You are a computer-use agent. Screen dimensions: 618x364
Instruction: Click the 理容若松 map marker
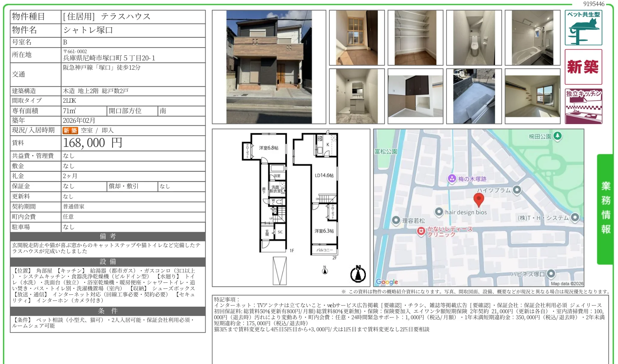point(396,220)
